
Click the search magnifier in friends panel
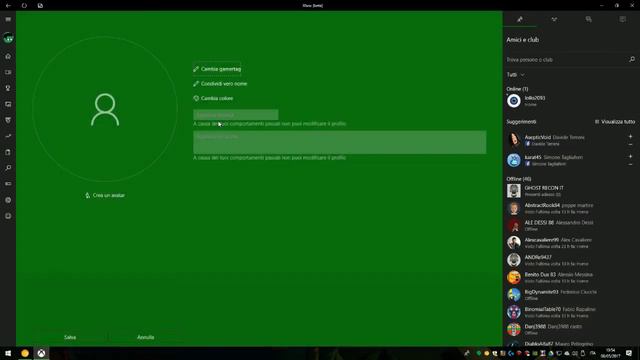[x=632, y=60]
